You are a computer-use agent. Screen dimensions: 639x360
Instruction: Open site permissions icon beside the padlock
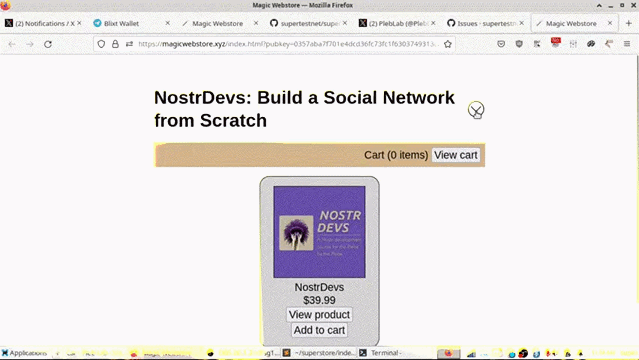pyautogui.click(x=129, y=44)
